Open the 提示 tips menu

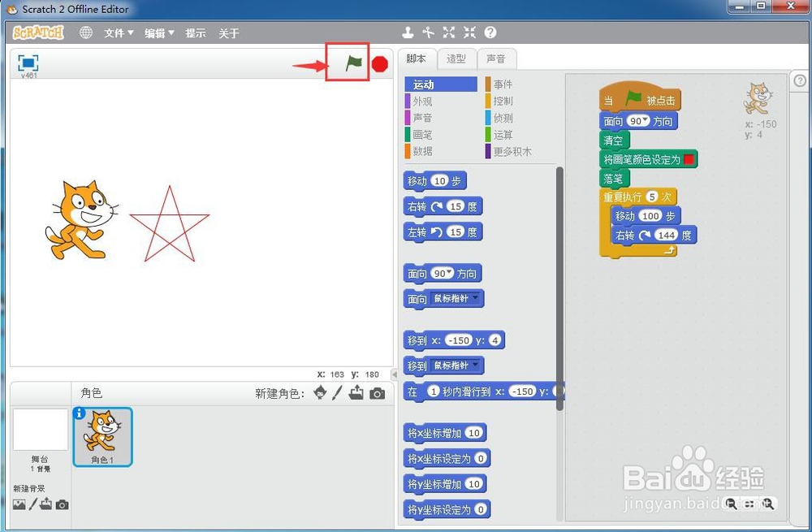pyautogui.click(x=196, y=33)
